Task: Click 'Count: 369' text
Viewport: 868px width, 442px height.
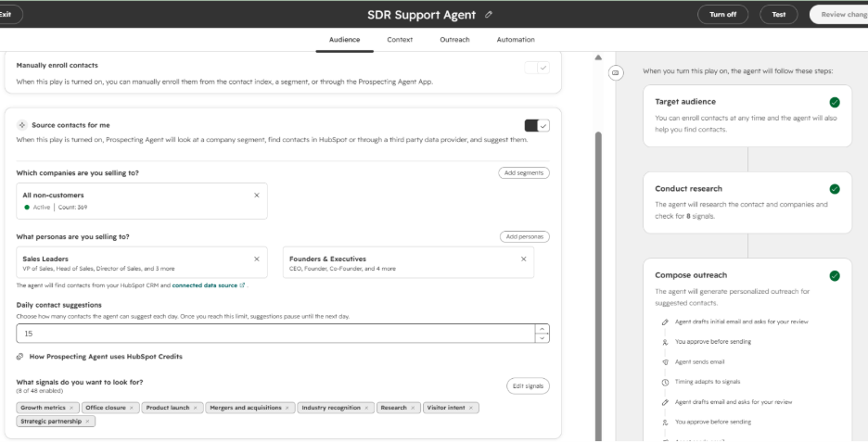Action: coord(72,208)
